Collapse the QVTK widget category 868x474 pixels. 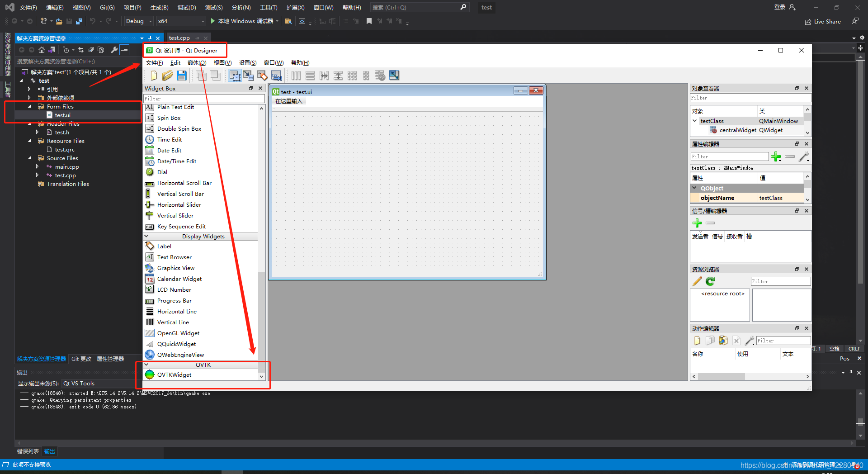[146, 365]
